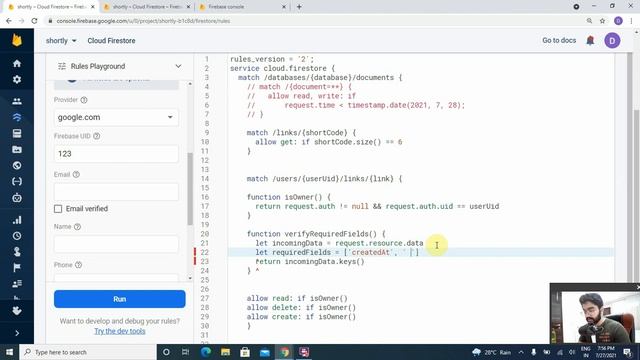
Task: Open Realtime Database icon in sidebar
Action: pos(17,133)
